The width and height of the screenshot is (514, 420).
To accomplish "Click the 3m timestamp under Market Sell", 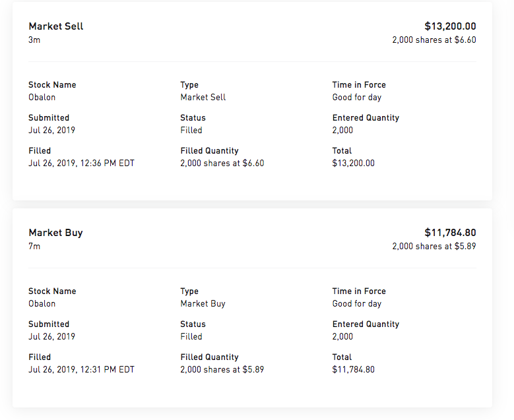I will [x=34, y=40].
